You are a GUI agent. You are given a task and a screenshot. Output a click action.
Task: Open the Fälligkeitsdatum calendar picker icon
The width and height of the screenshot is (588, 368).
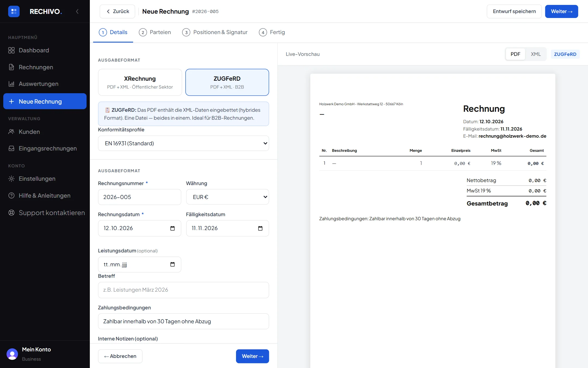tap(260, 228)
